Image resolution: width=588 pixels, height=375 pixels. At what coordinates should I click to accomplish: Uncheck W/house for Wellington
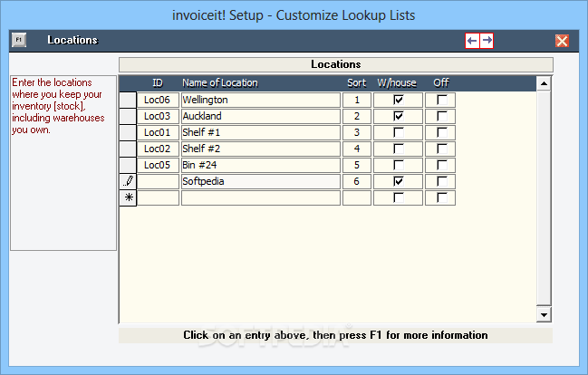tap(399, 101)
